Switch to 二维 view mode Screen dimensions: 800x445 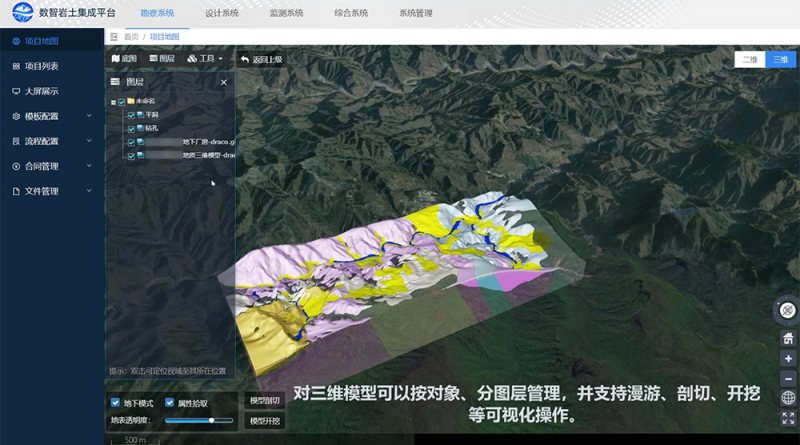tap(750, 60)
